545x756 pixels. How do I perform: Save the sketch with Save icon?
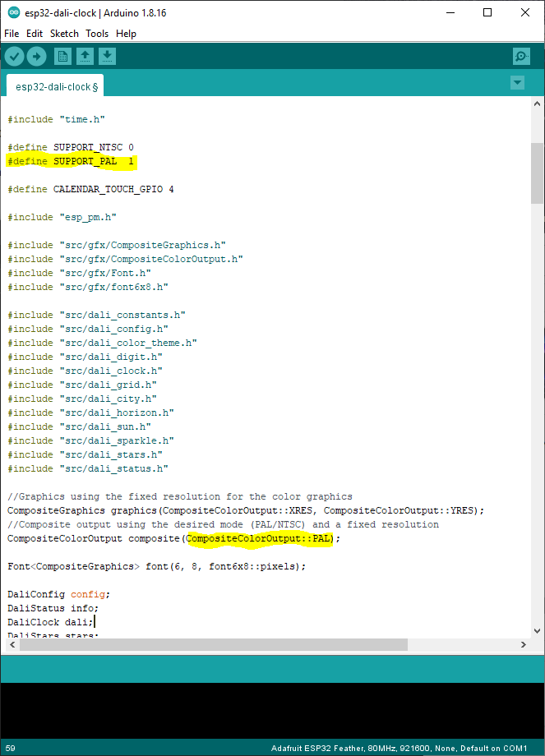[x=107, y=57]
